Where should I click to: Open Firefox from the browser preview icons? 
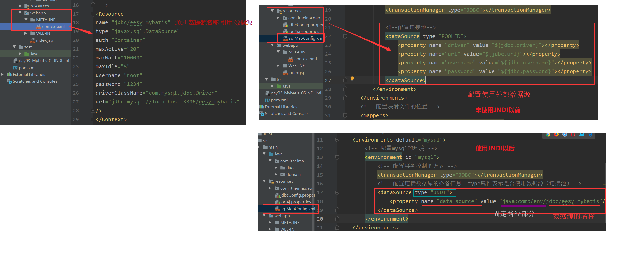click(x=556, y=134)
